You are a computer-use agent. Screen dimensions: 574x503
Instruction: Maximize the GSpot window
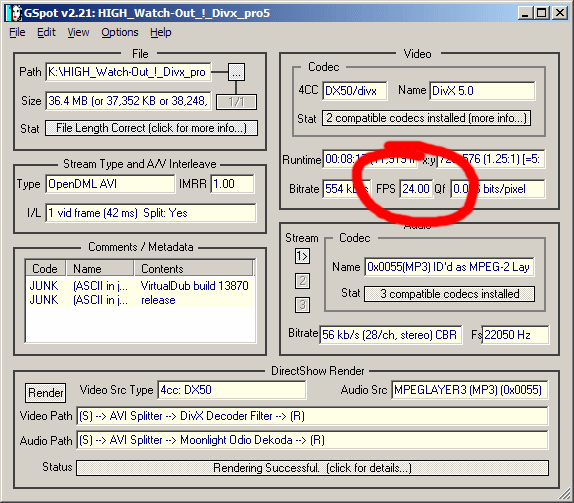point(542,13)
